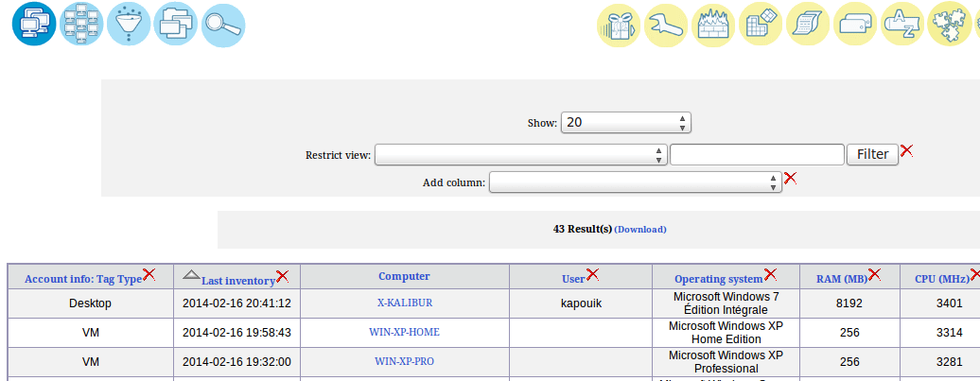980x381 pixels.
Task: Click Microsoft Windows XP Professional cell
Action: pos(726,362)
